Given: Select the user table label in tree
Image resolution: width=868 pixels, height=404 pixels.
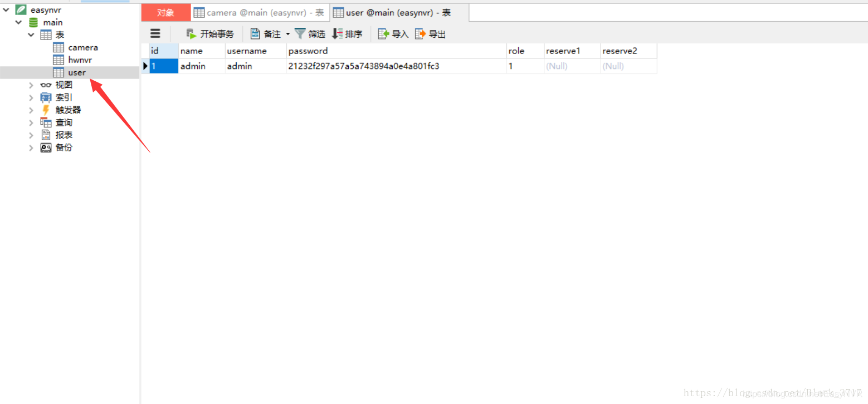Looking at the screenshot, I should tap(77, 72).
